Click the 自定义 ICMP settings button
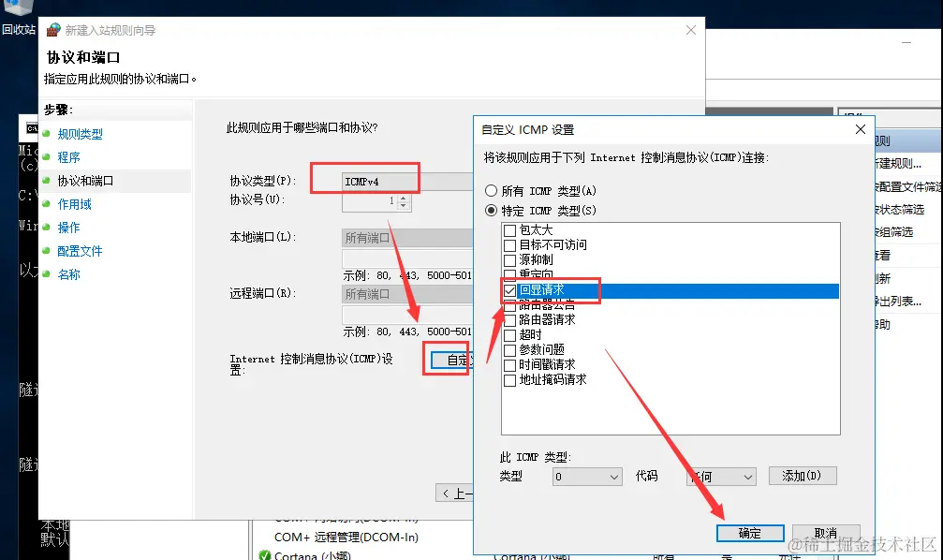 click(452, 360)
